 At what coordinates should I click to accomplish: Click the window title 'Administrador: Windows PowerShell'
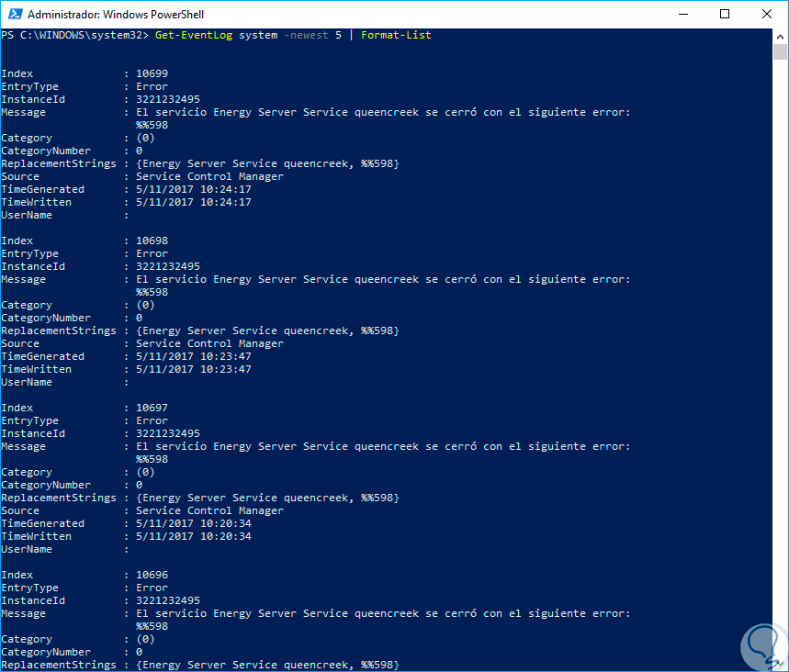click(x=116, y=15)
